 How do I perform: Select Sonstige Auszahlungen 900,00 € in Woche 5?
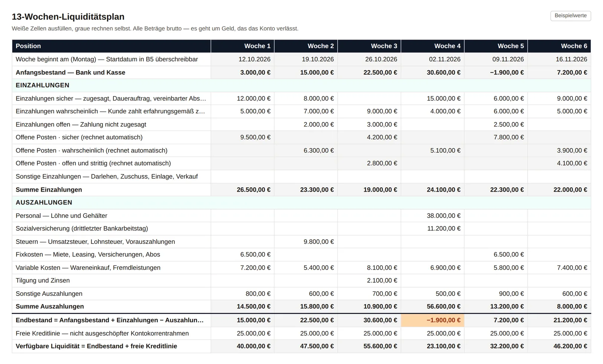click(x=496, y=294)
